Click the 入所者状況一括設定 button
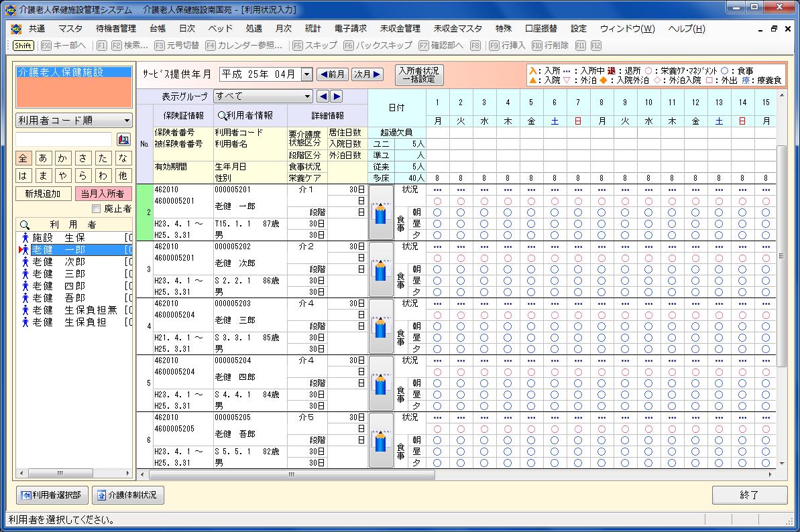The height and width of the screenshot is (532, 800). click(419, 74)
